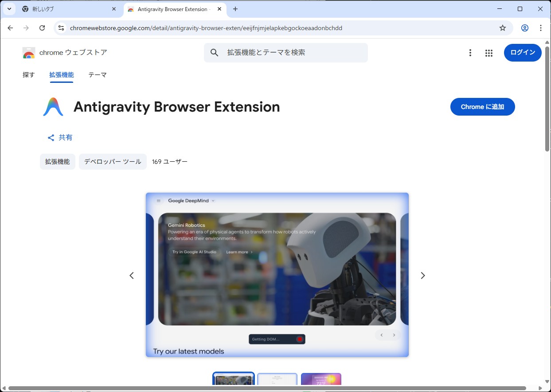551x392 pixels.
Task: Go back to the previous page
Action: (x=10, y=28)
